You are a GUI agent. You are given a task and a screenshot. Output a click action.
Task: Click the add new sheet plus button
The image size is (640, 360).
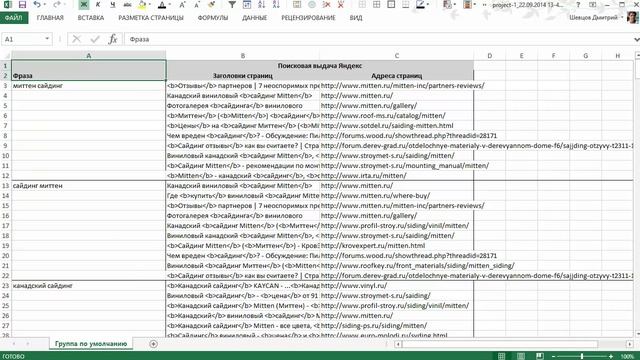click(153, 344)
